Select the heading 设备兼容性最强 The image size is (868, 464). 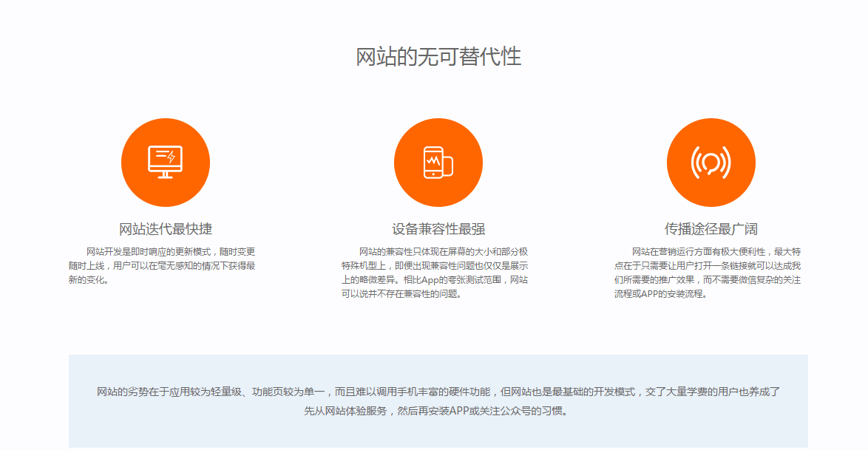[x=438, y=229]
